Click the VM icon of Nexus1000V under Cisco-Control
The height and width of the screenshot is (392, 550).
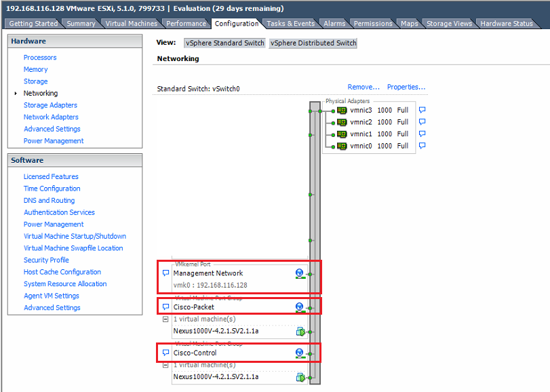pyautogui.click(x=300, y=377)
